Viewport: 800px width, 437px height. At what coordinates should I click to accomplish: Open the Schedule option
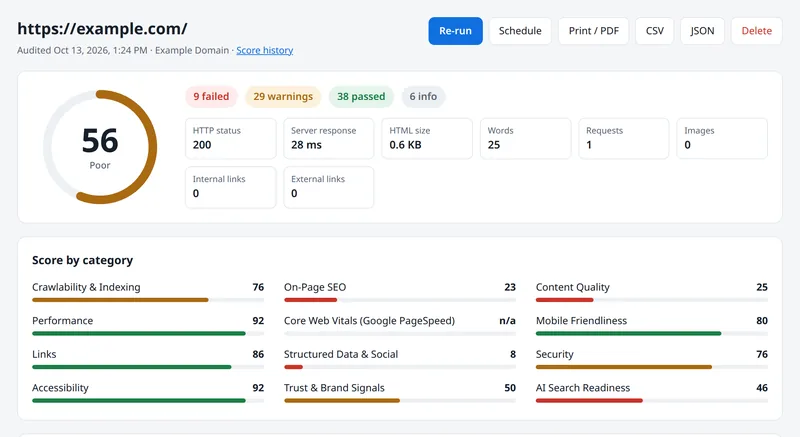pyautogui.click(x=520, y=31)
